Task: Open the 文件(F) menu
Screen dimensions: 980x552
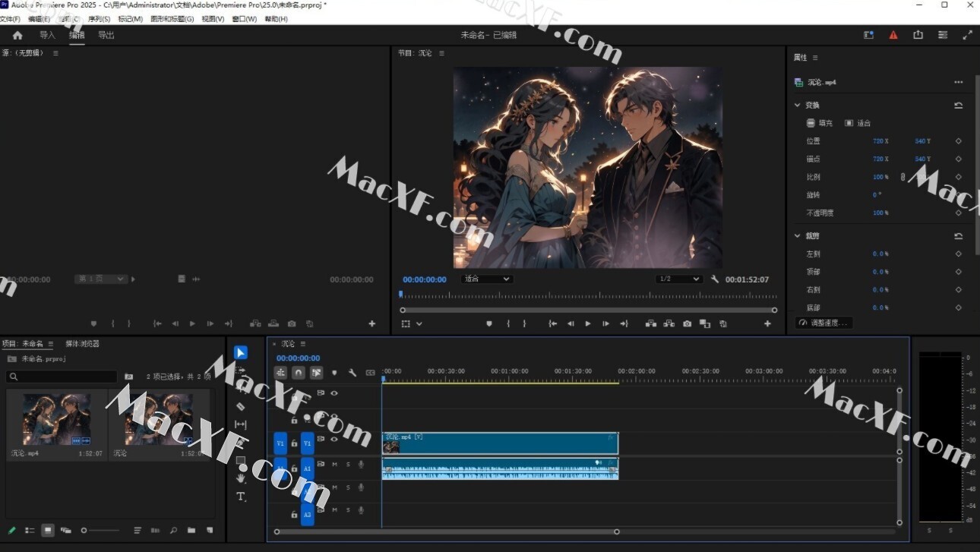Action: pos(10,19)
